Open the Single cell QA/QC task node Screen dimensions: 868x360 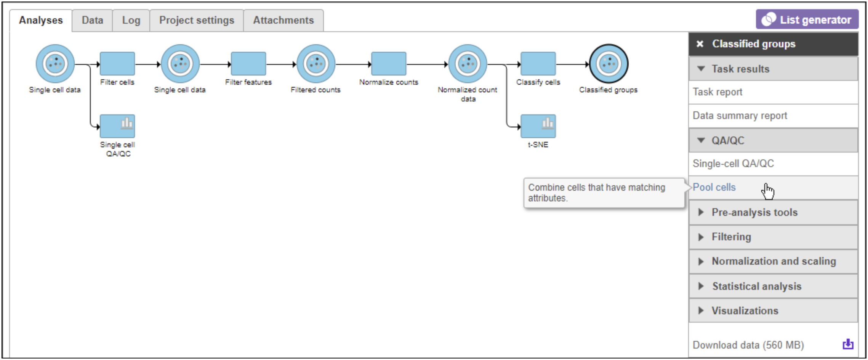117,126
